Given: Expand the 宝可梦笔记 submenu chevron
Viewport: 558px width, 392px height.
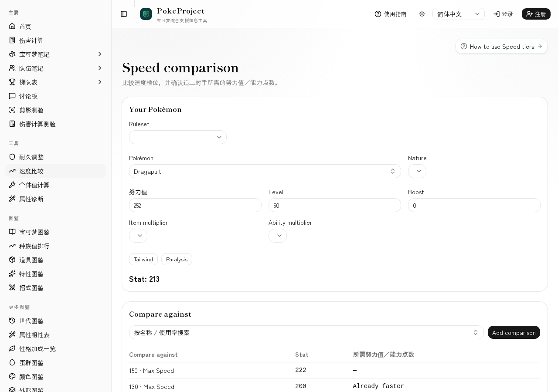Looking at the screenshot, I should tap(99, 54).
